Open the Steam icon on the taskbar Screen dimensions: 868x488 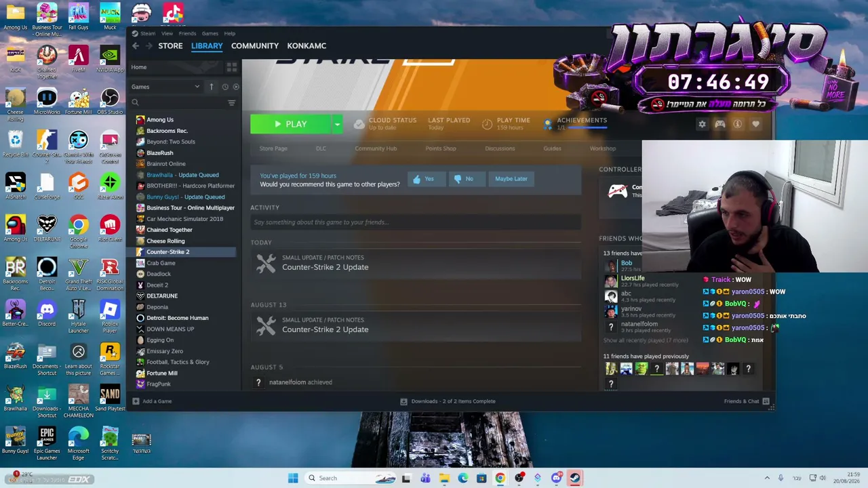pos(574,478)
